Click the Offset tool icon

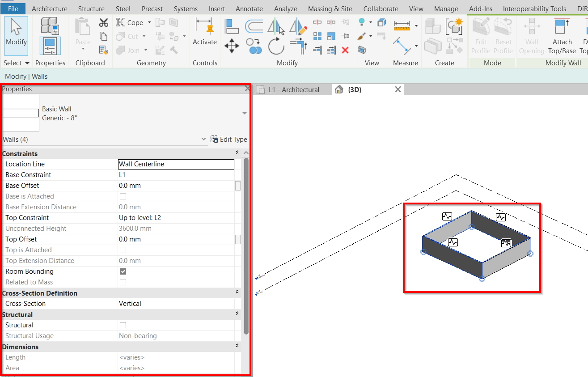click(254, 26)
